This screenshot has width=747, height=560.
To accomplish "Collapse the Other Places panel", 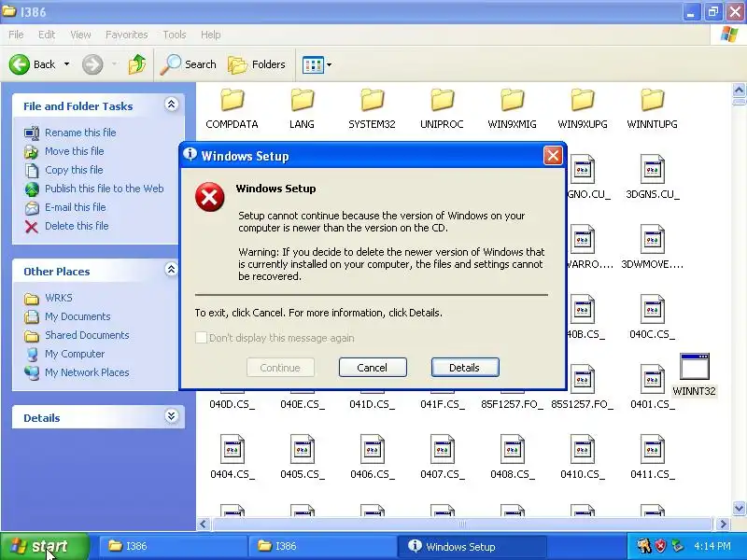I will click(x=171, y=270).
